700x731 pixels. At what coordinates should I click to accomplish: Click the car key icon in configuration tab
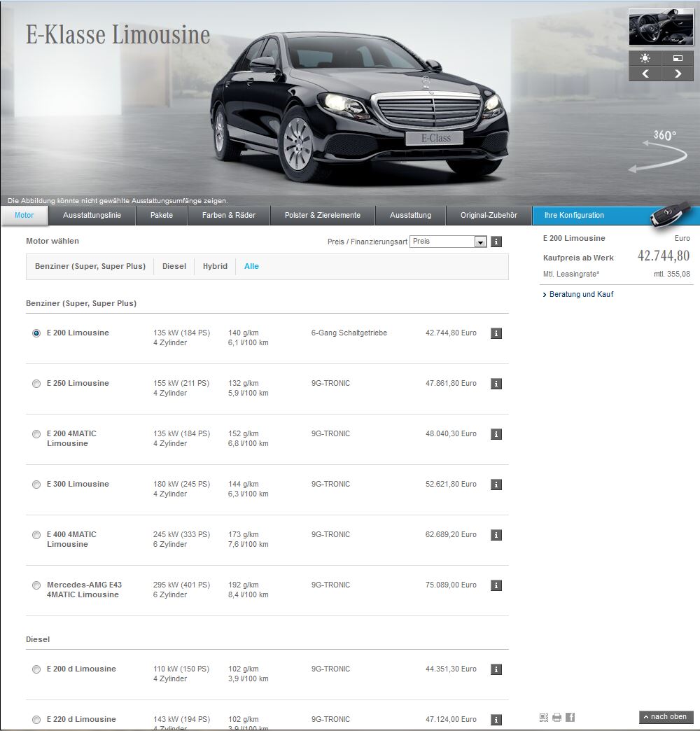(x=670, y=215)
